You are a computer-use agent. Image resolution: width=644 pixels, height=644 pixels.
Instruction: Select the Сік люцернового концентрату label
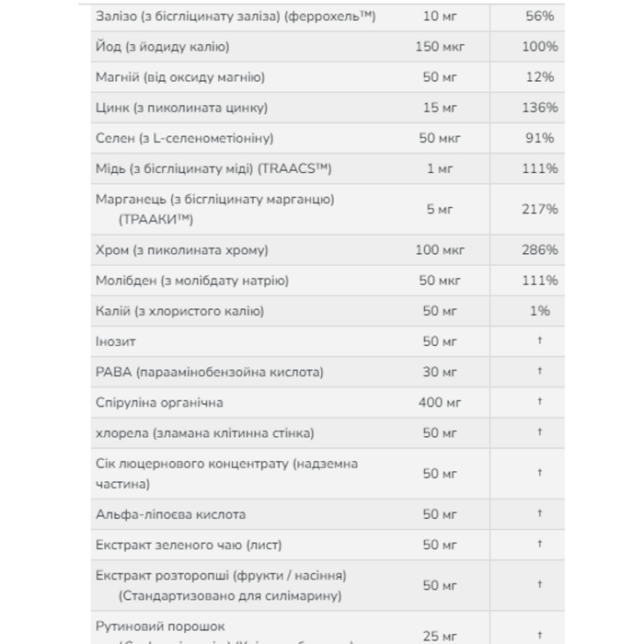(x=226, y=474)
